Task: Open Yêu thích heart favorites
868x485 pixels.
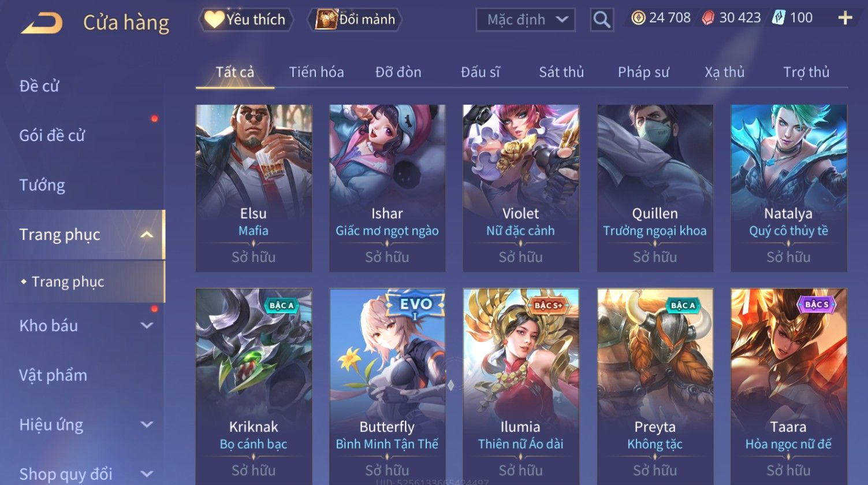Action: 245,20
